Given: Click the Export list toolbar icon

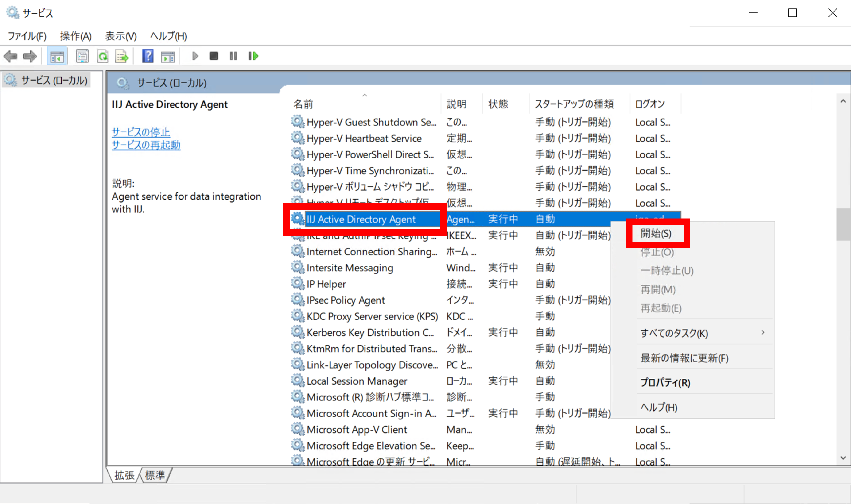Looking at the screenshot, I should 122,56.
